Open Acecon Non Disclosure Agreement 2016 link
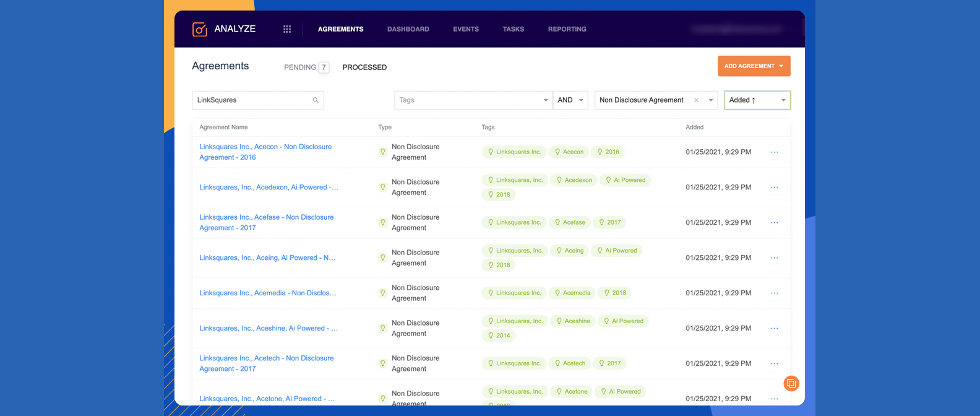 [266, 152]
